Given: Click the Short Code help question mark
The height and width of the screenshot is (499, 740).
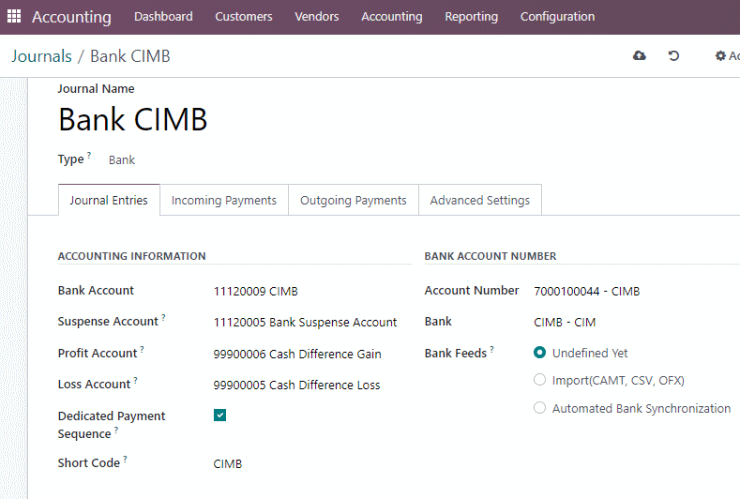Looking at the screenshot, I should coord(125,458).
